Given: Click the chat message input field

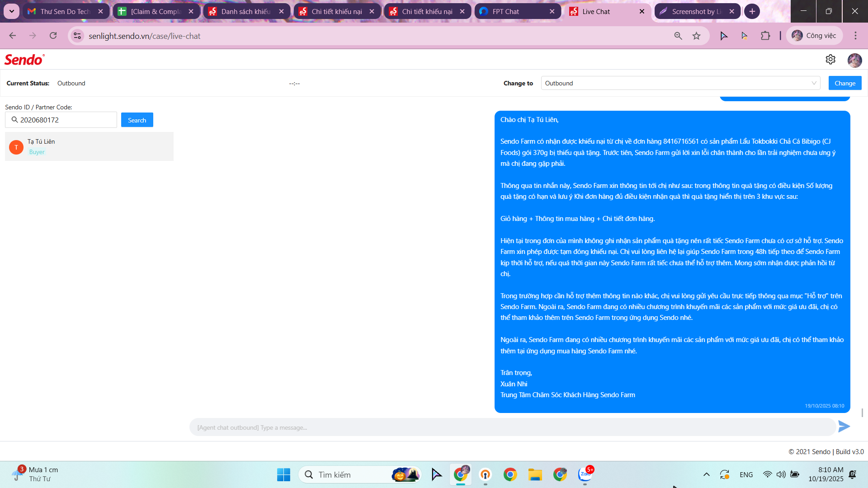Looking at the screenshot, I should (512, 427).
